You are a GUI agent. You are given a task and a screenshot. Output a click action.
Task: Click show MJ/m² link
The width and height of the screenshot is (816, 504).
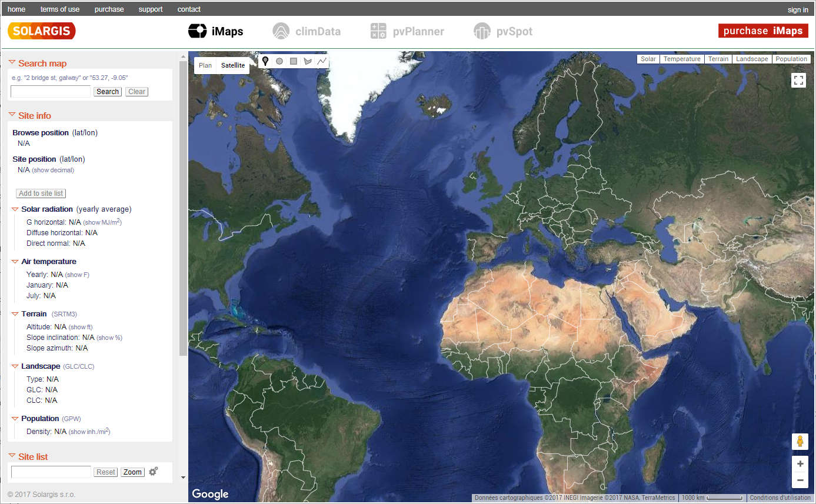(x=102, y=222)
